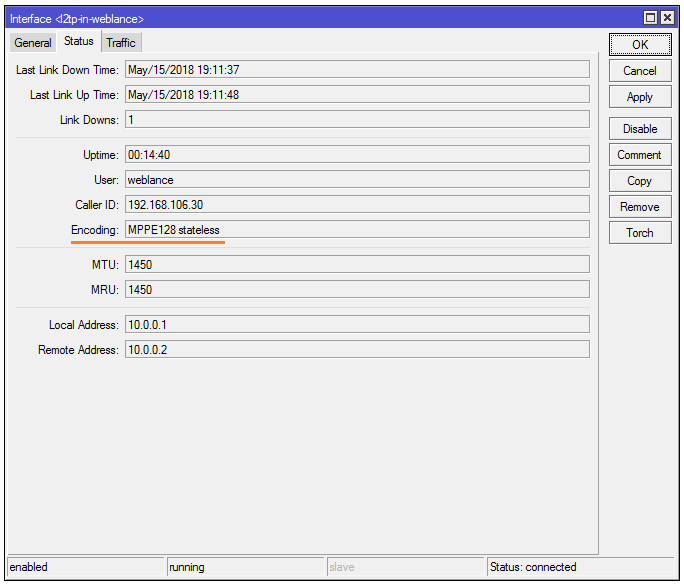Click the Local Address field 10.0.0.1
This screenshot has width=684, height=585.
click(x=357, y=325)
